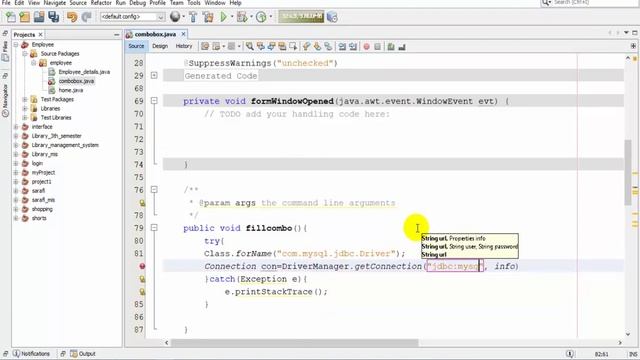The width and height of the screenshot is (640, 360).
Task: Expand the Libraries node under Employee
Action: [x=25, y=109]
